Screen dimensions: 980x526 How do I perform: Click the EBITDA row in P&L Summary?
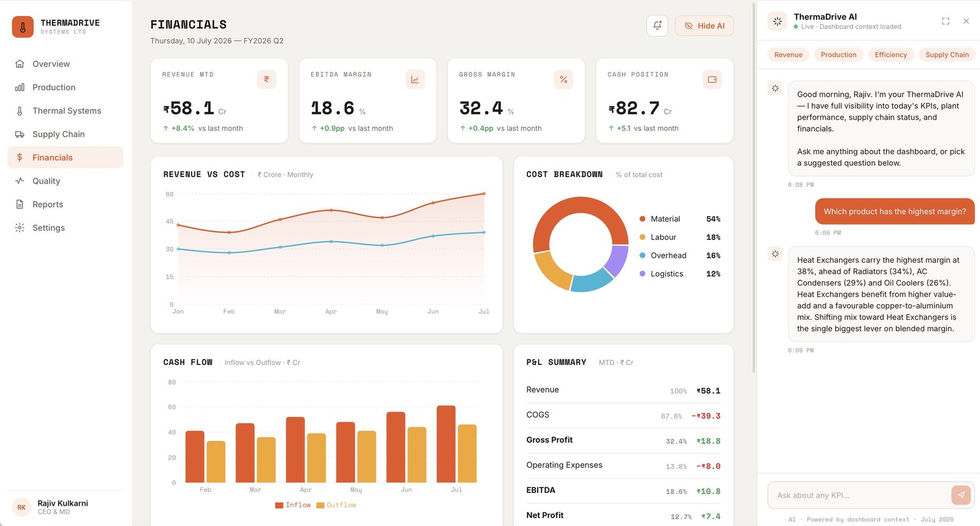[624, 490]
